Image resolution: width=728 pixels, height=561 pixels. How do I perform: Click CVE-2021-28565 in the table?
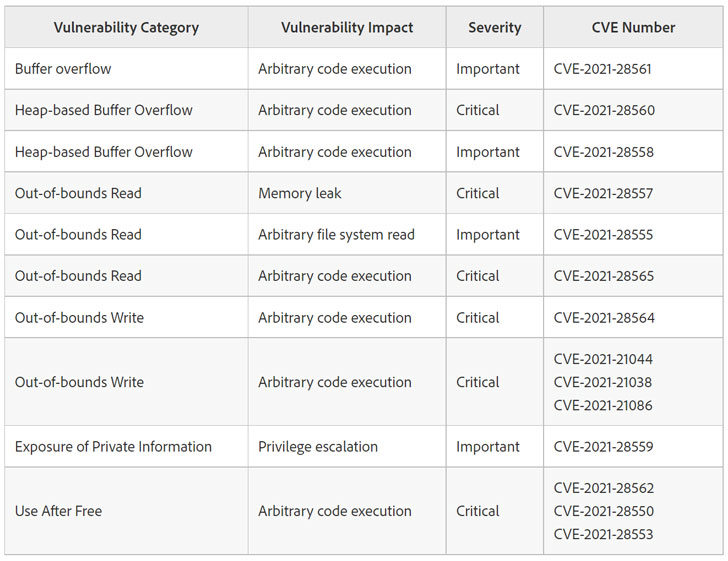click(604, 276)
